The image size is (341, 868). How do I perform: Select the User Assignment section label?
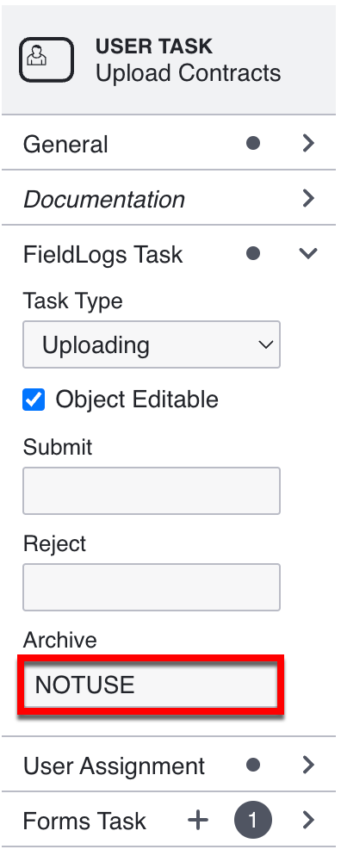(x=114, y=766)
